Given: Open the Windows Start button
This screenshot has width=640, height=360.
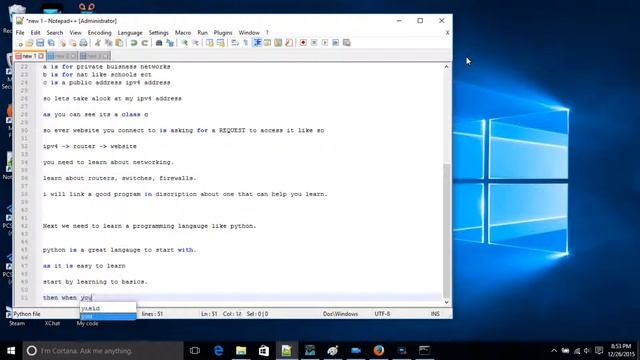Looking at the screenshot, I should click(11, 351).
